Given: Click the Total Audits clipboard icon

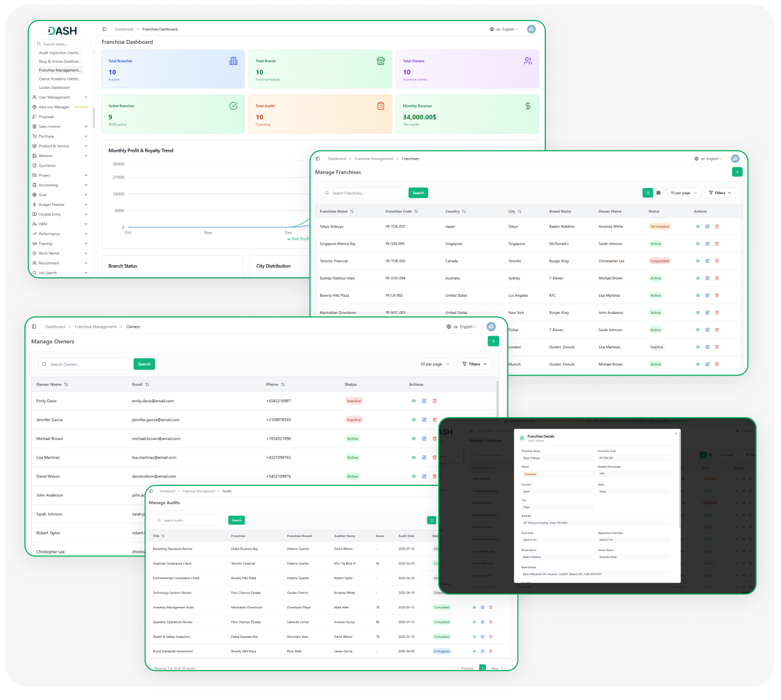Looking at the screenshot, I should [381, 106].
